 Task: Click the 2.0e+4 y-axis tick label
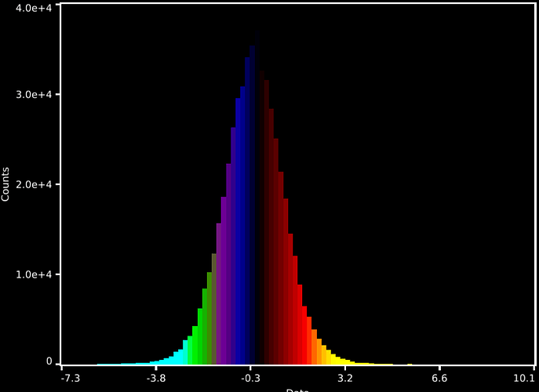[x=34, y=184]
